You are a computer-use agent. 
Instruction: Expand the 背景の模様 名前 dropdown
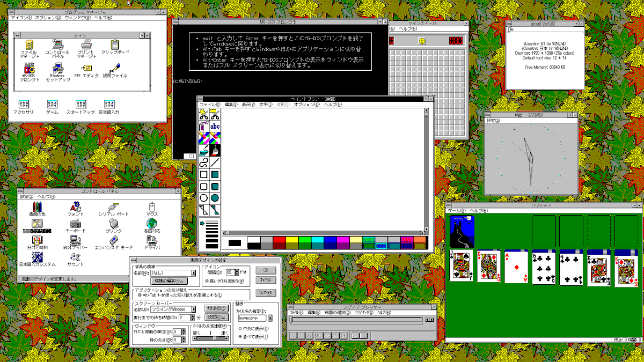point(194,273)
